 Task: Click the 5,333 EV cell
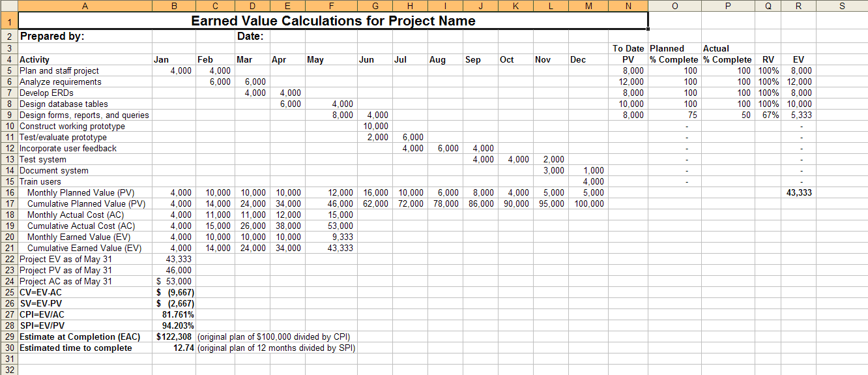tap(801, 115)
